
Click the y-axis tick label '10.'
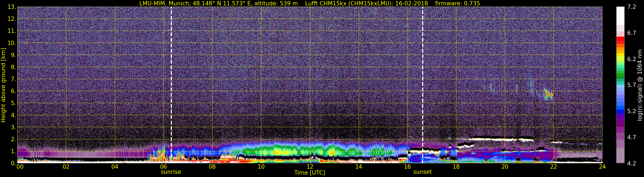point(12,43)
